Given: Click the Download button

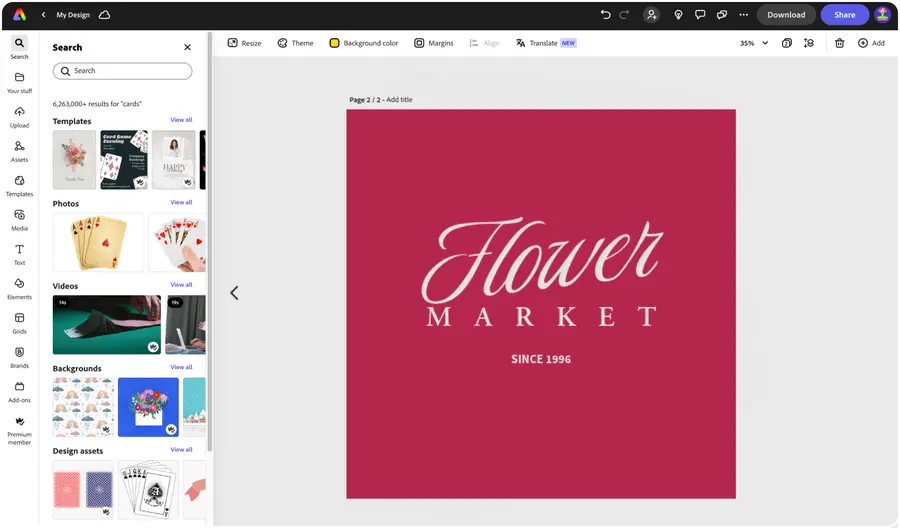Looking at the screenshot, I should point(786,15).
